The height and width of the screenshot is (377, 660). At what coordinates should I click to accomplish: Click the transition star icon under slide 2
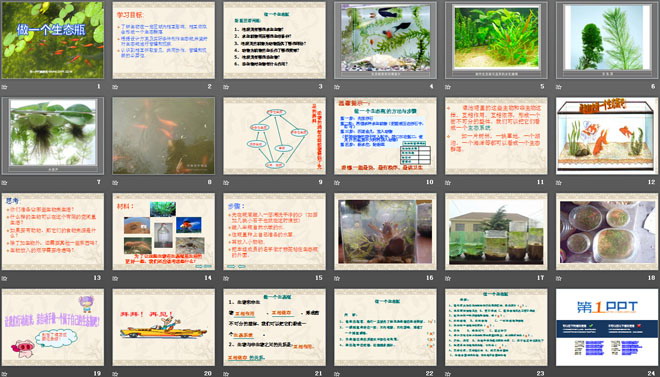tap(115, 87)
